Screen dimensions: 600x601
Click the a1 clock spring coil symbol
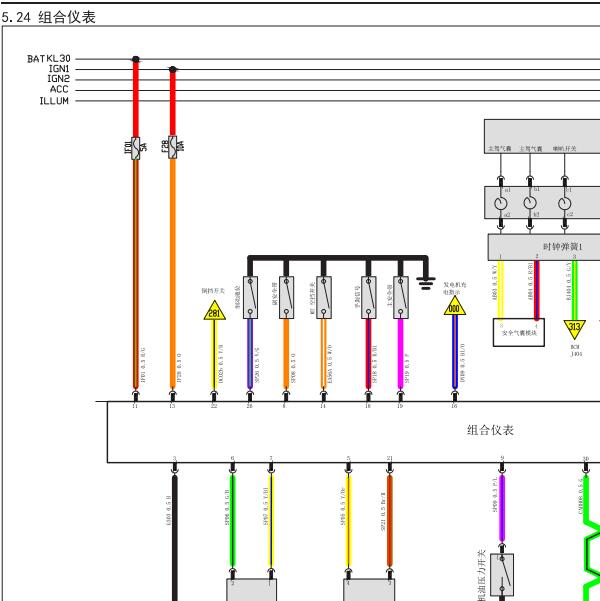pos(501,203)
